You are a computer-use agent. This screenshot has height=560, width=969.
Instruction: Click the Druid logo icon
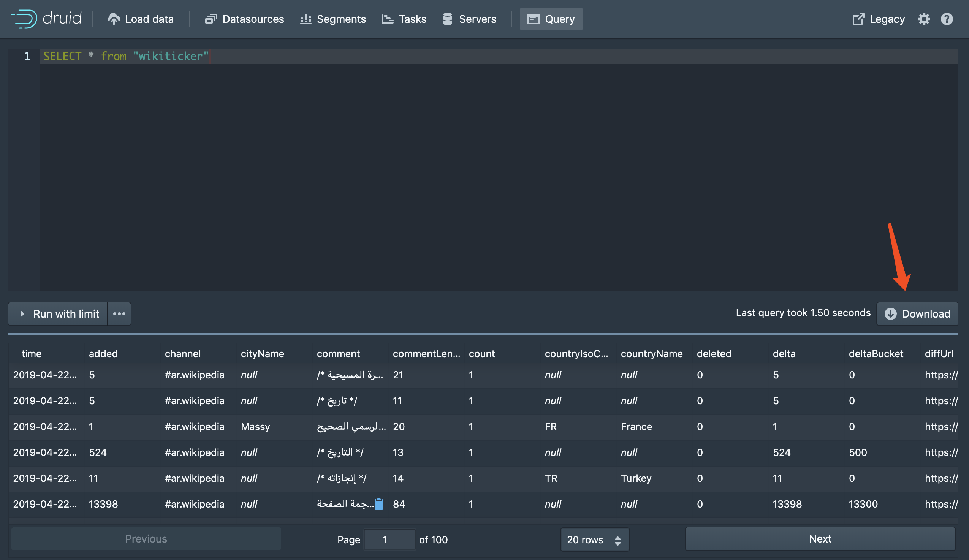coord(24,19)
